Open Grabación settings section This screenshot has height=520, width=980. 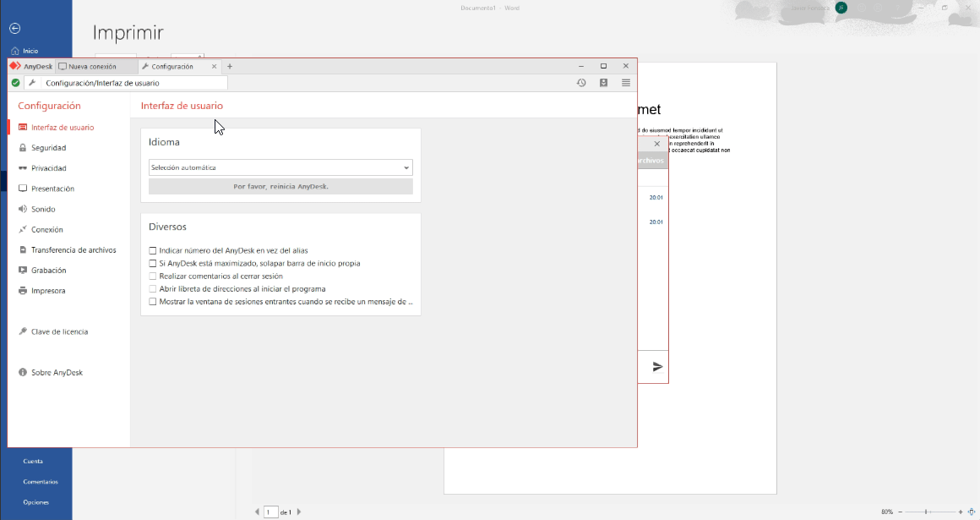[49, 271]
